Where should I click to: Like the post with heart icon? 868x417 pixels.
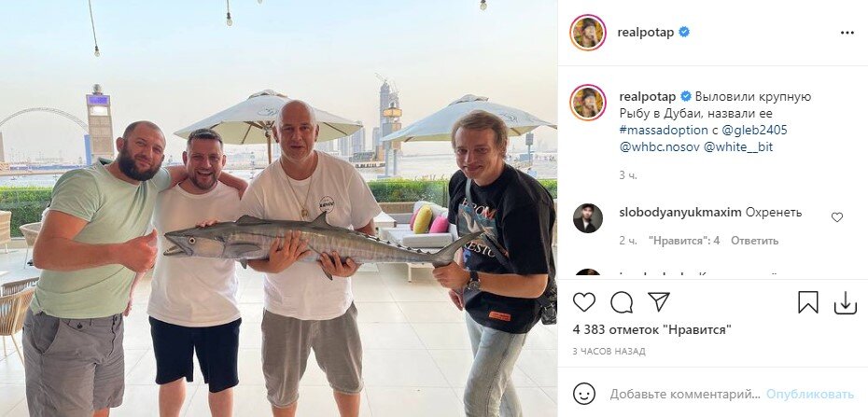[584, 302]
